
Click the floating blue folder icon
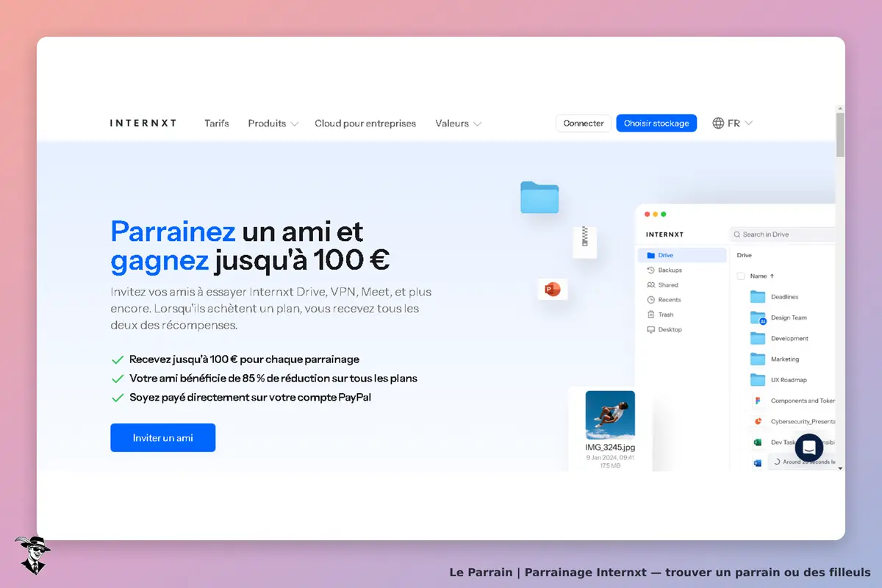(539, 197)
